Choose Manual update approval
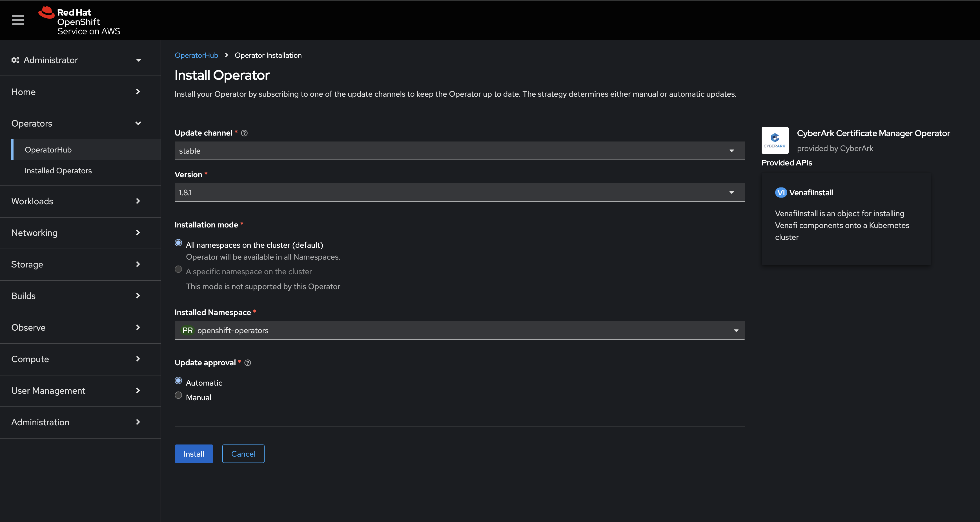Image resolution: width=980 pixels, height=522 pixels. [178, 395]
